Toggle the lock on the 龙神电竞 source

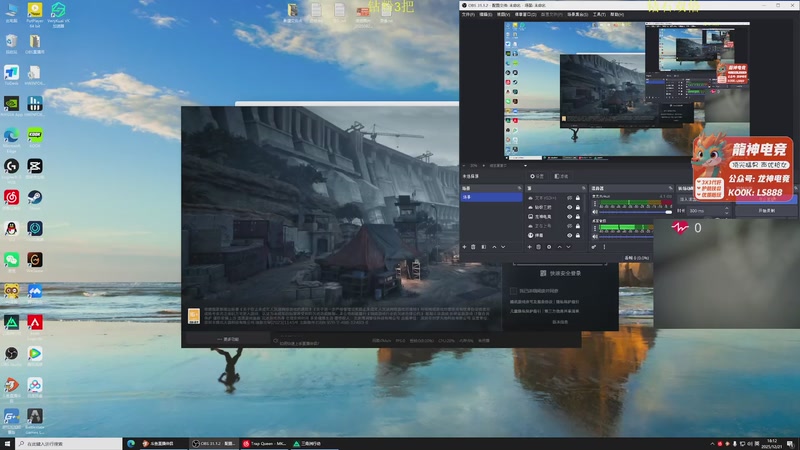click(x=578, y=216)
